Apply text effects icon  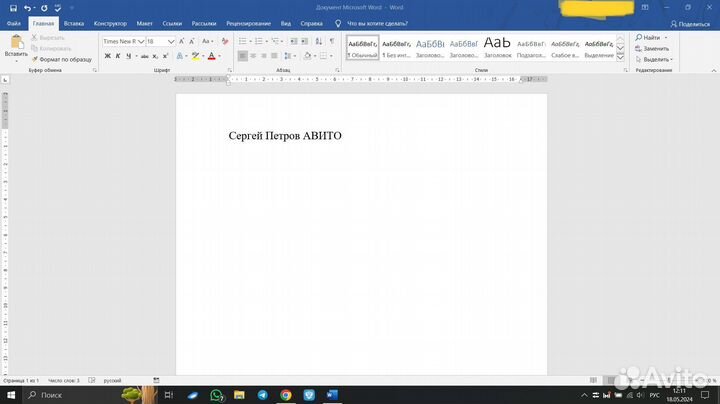tap(180, 56)
